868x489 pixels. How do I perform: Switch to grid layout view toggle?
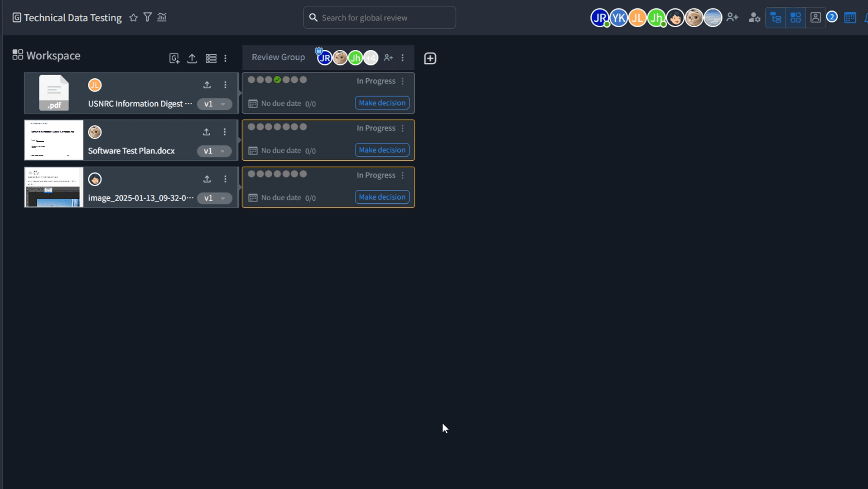[796, 17]
